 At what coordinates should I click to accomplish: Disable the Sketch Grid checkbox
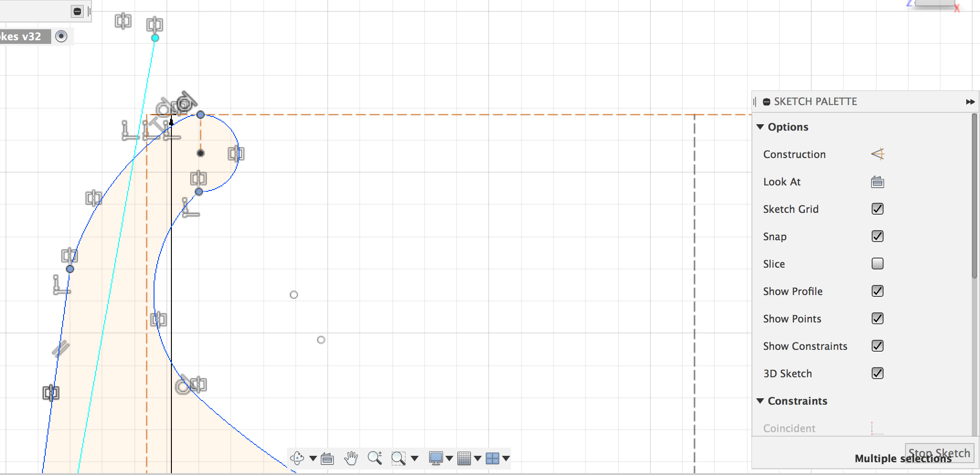point(877,209)
